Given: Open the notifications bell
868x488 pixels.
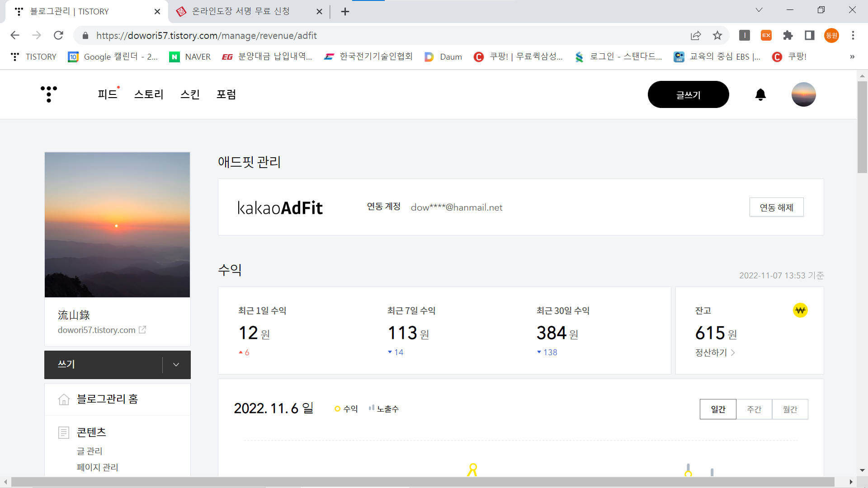Looking at the screenshot, I should click(760, 94).
